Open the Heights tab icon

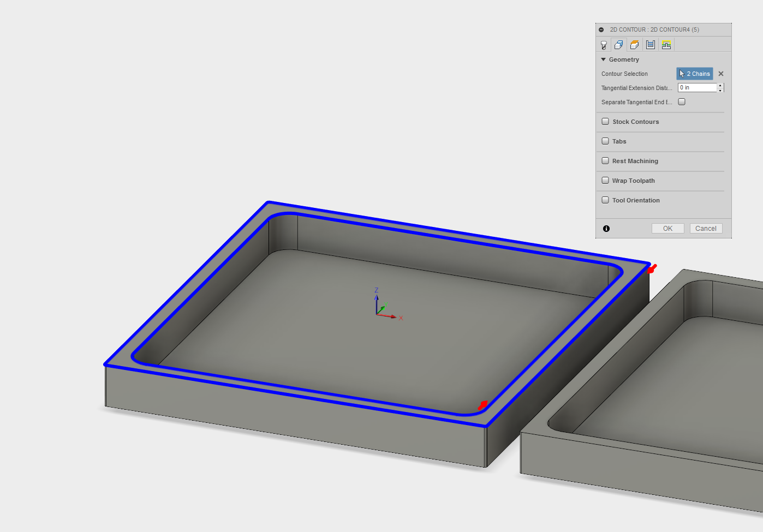(634, 45)
